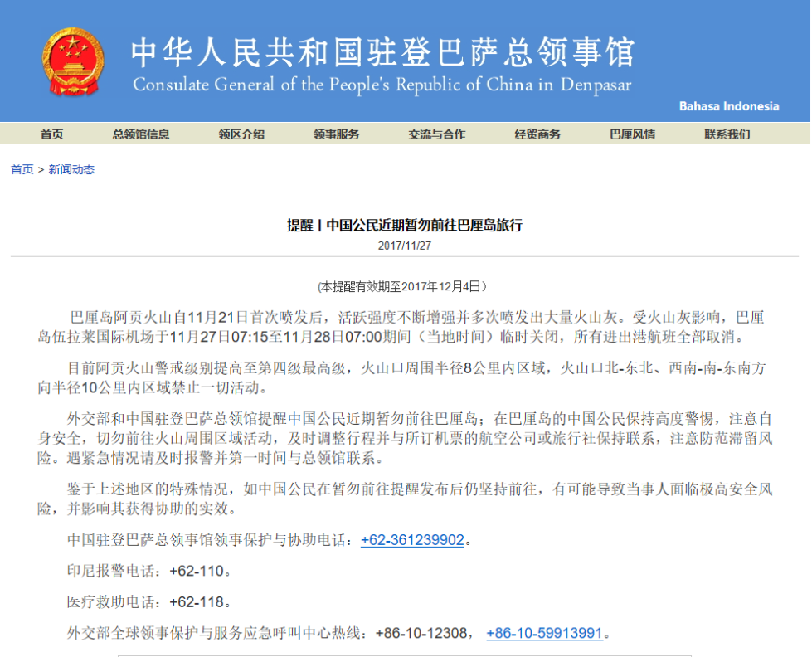Switch language to Bahasa Indonesia
Screen dimensions: 812x657
click(728, 106)
